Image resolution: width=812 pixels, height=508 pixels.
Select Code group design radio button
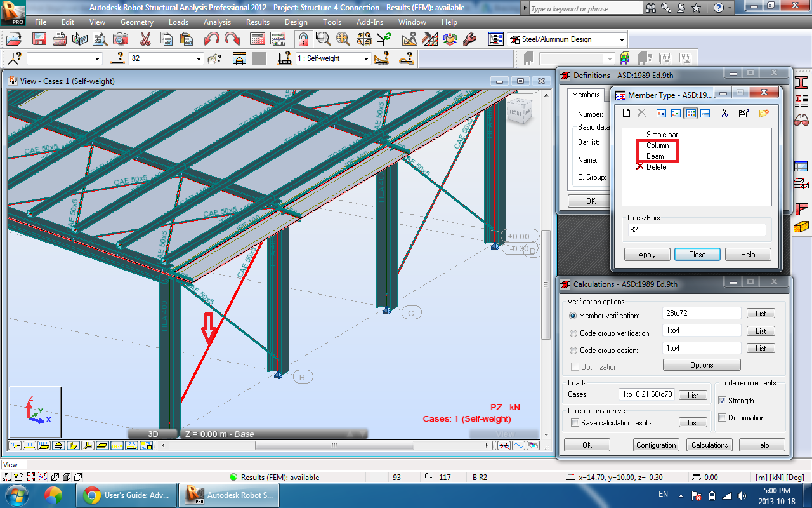click(x=573, y=351)
